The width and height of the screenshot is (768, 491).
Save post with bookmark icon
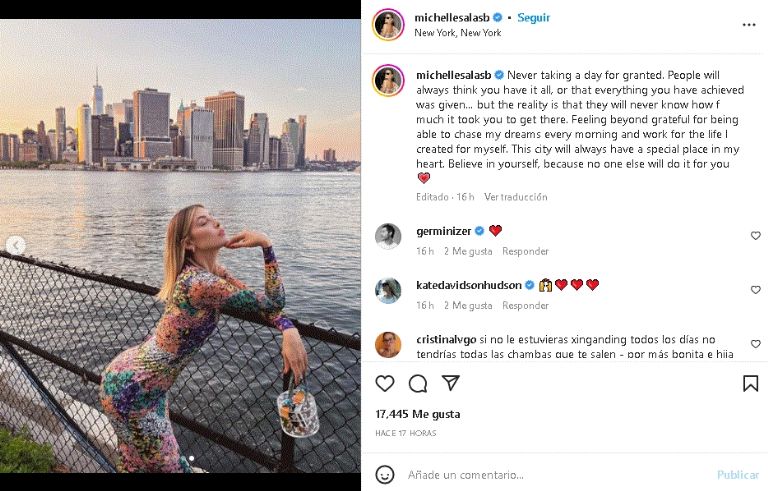pos(750,383)
